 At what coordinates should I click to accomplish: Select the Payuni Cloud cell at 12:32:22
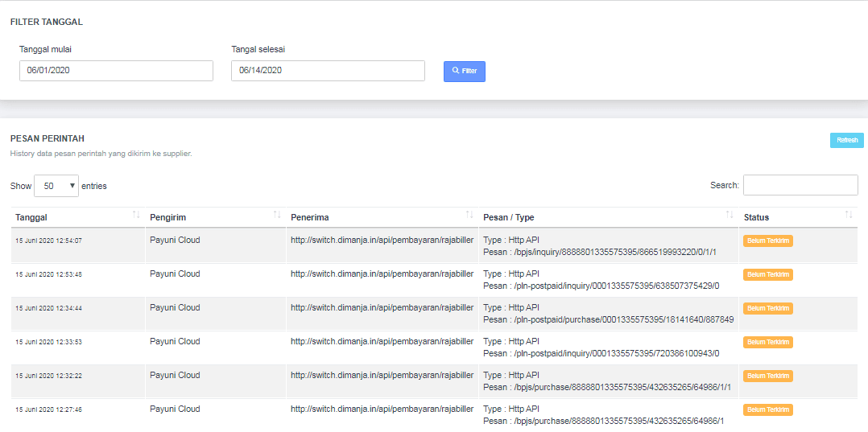[x=175, y=375]
